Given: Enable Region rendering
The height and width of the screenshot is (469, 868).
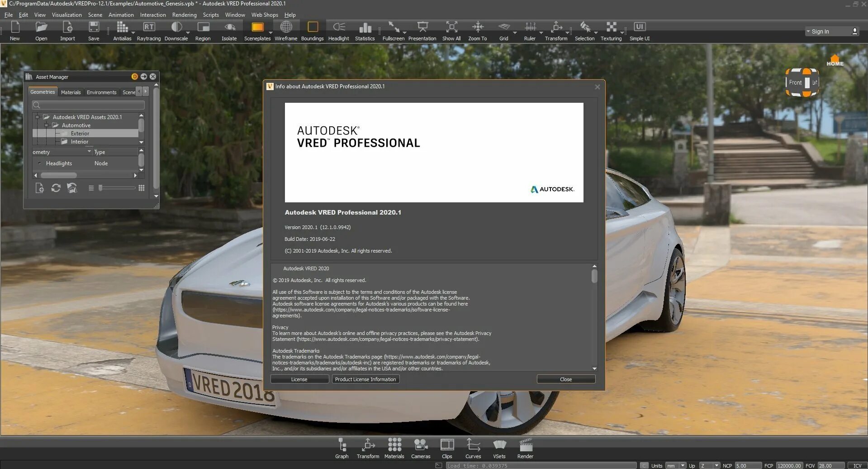Looking at the screenshot, I should point(203,31).
